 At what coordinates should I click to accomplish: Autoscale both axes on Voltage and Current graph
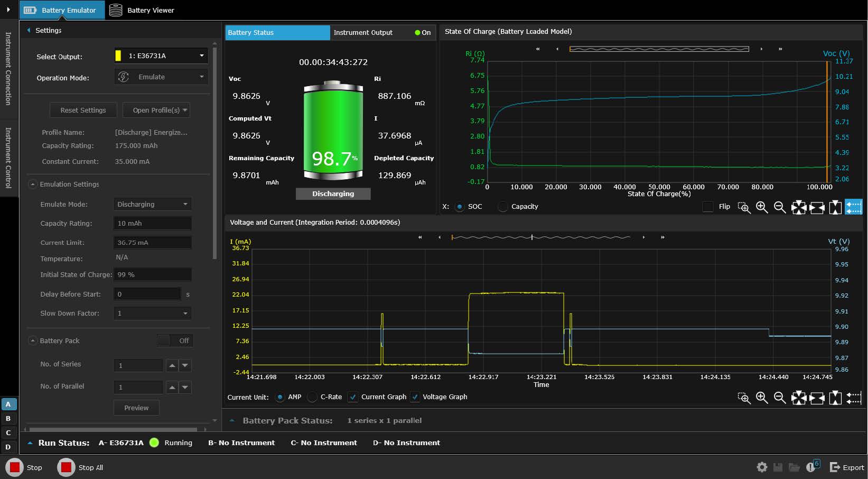pyautogui.click(x=798, y=398)
